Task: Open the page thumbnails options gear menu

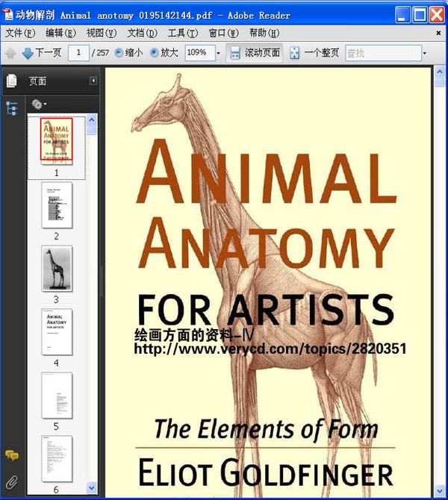Action: click(39, 104)
